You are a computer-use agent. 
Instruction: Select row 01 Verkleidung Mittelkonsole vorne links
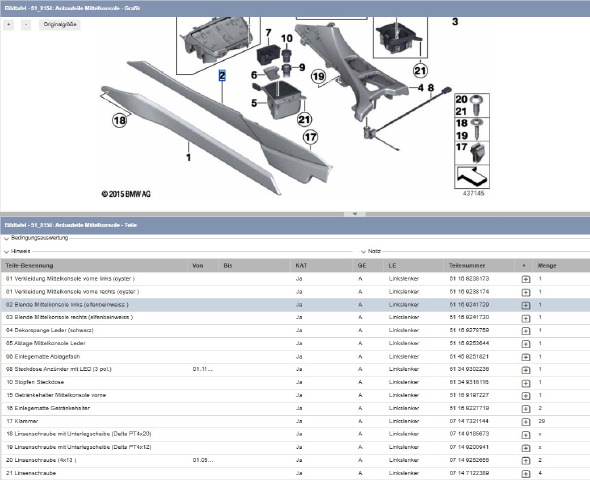tap(295, 279)
